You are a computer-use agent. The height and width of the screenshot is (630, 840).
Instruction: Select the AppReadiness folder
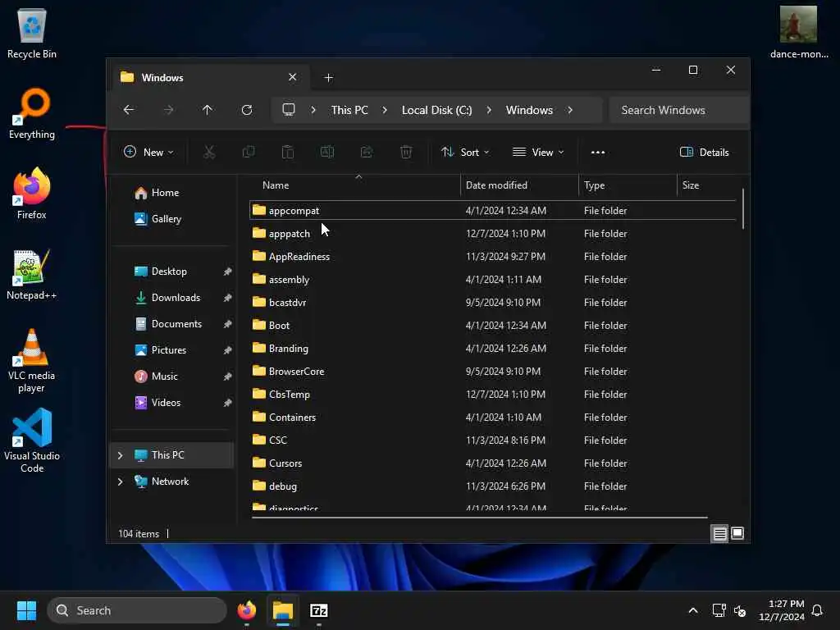tap(492, 257)
